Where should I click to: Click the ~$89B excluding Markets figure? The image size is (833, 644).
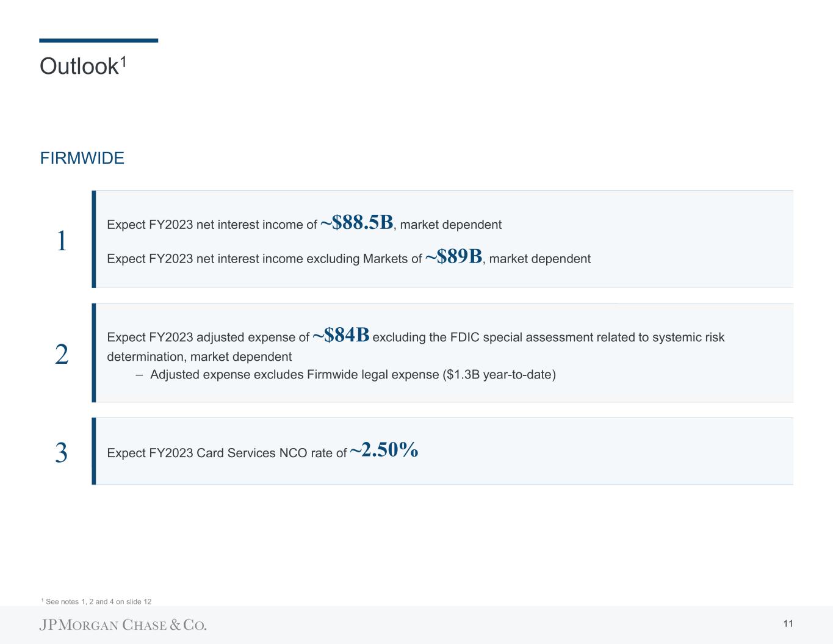tap(453, 257)
